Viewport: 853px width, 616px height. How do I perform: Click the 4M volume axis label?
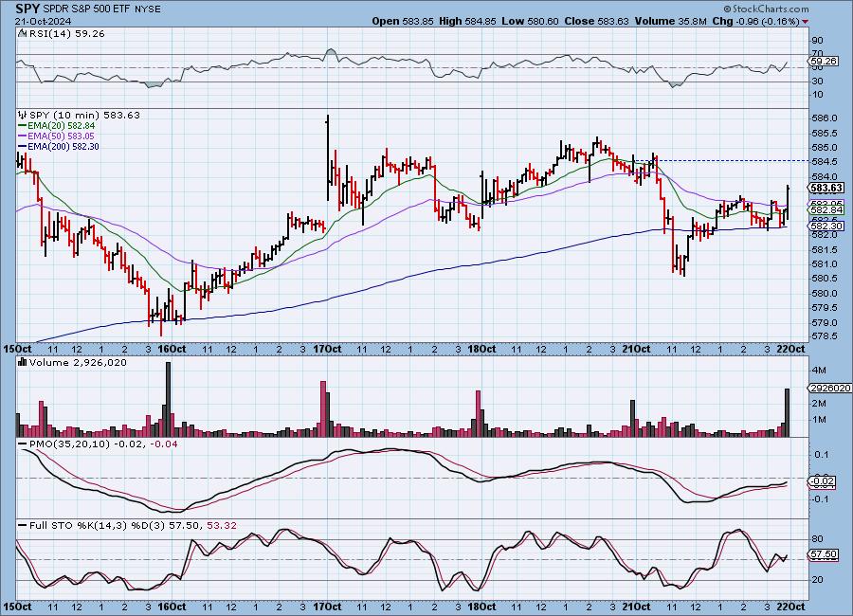(x=819, y=371)
